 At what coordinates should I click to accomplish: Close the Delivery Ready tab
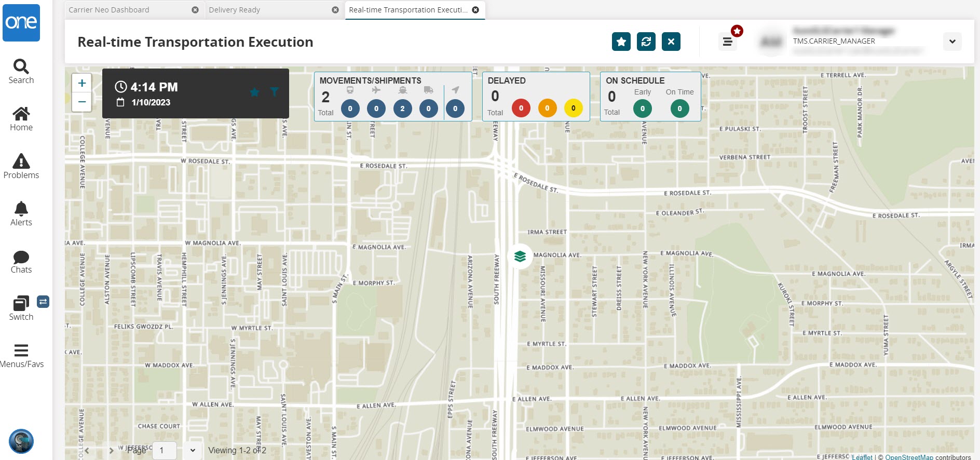coord(335,10)
